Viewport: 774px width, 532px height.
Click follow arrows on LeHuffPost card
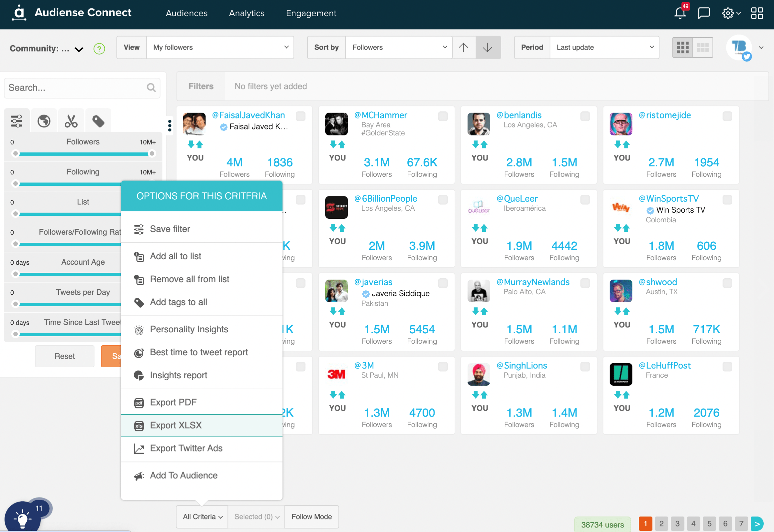click(x=622, y=395)
